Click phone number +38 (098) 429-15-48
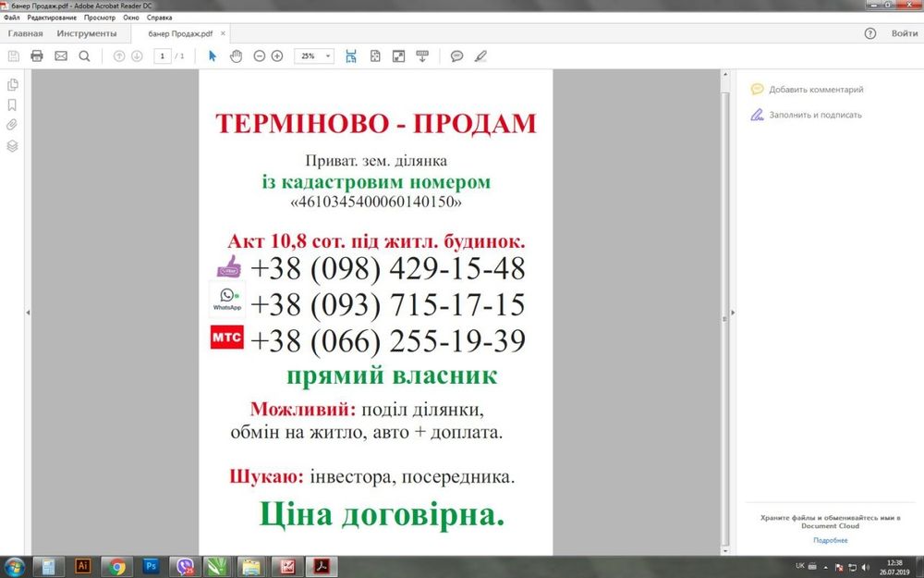The width and height of the screenshot is (924, 578). pos(388,268)
